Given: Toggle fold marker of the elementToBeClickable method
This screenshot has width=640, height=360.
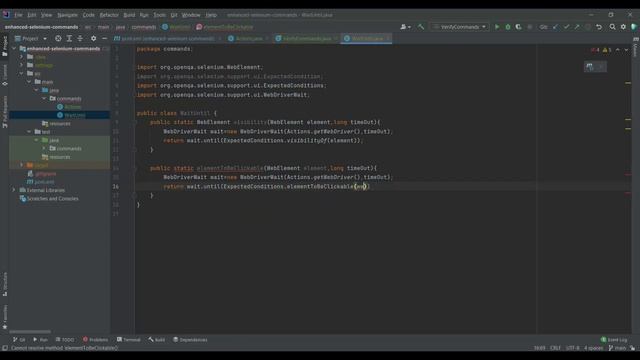Looking at the screenshot, I should pyautogui.click(x=134, y=168).
